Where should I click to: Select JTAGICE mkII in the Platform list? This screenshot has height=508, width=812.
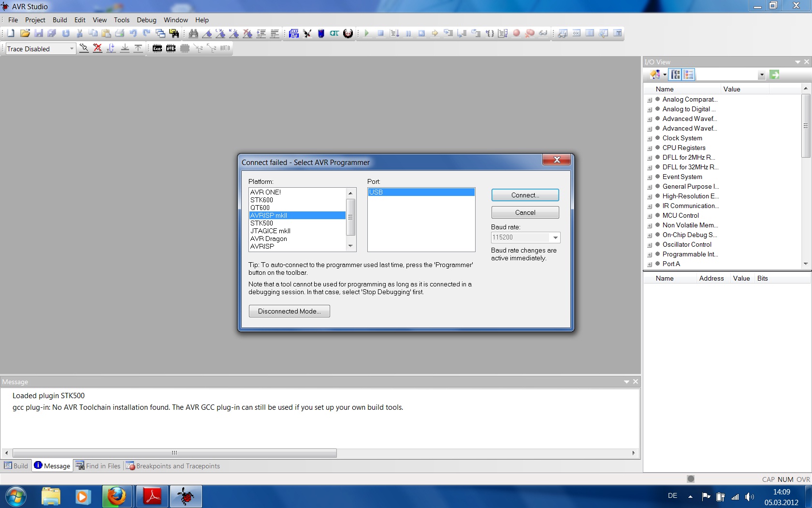(297, 231)
